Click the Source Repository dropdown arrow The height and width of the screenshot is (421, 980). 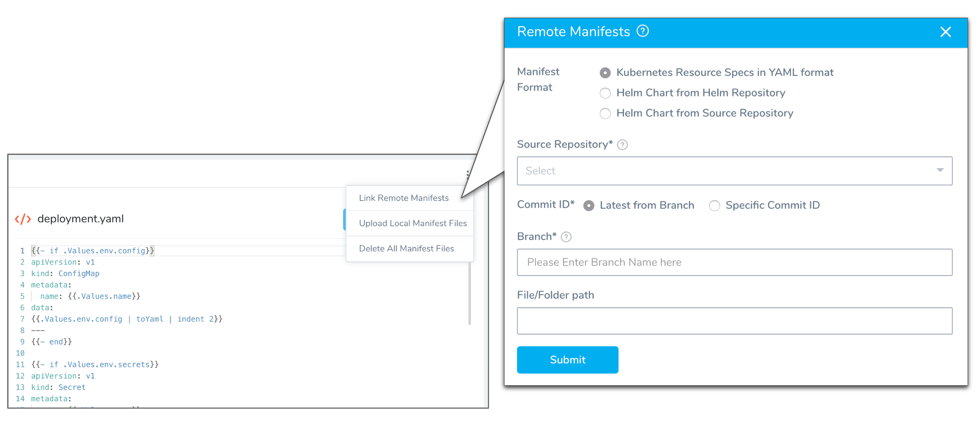pyautogui.click(x=940, y=170)
